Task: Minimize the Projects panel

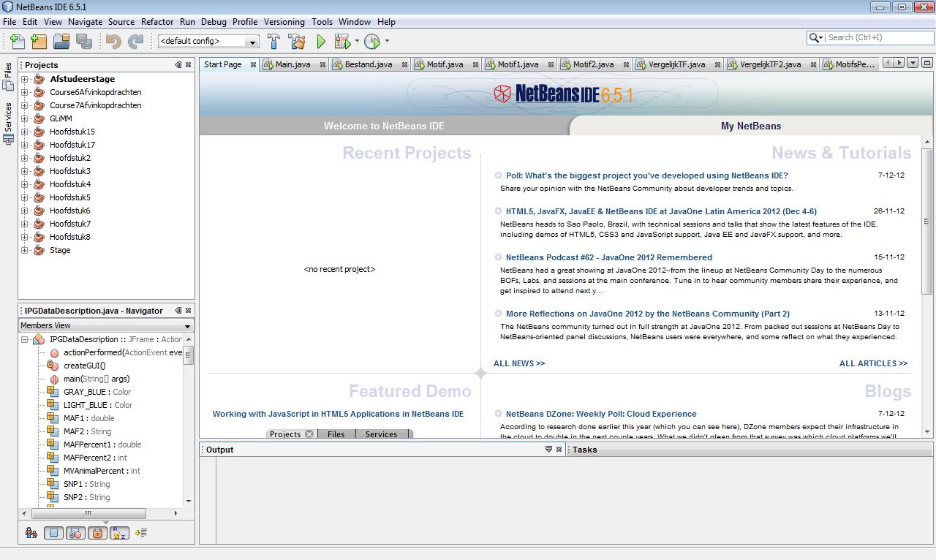Action: [178, 64]
